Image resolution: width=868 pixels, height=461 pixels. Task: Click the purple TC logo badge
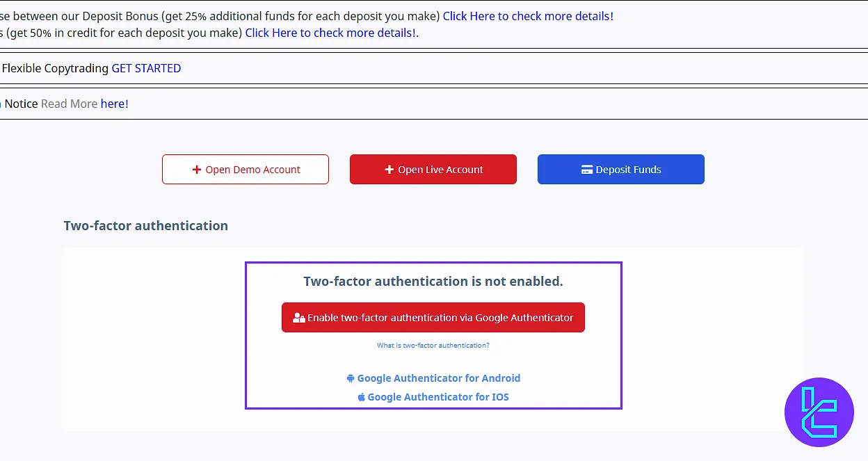819,412
